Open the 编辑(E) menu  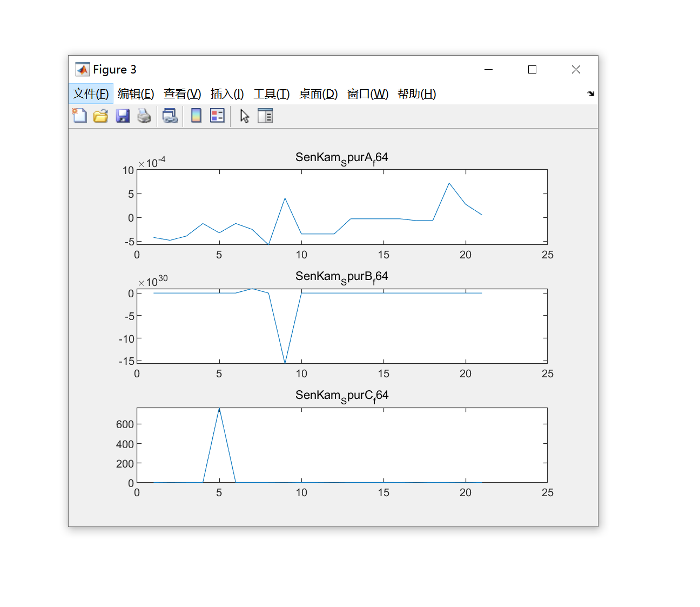point(136,94)
